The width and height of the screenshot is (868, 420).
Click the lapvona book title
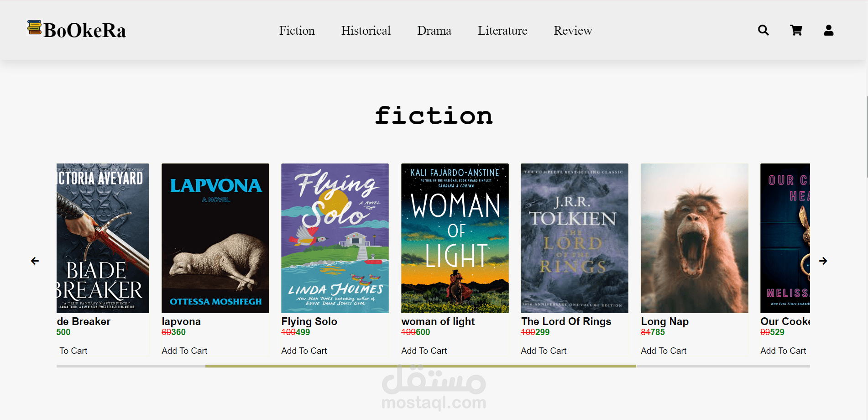click(181, 321)
